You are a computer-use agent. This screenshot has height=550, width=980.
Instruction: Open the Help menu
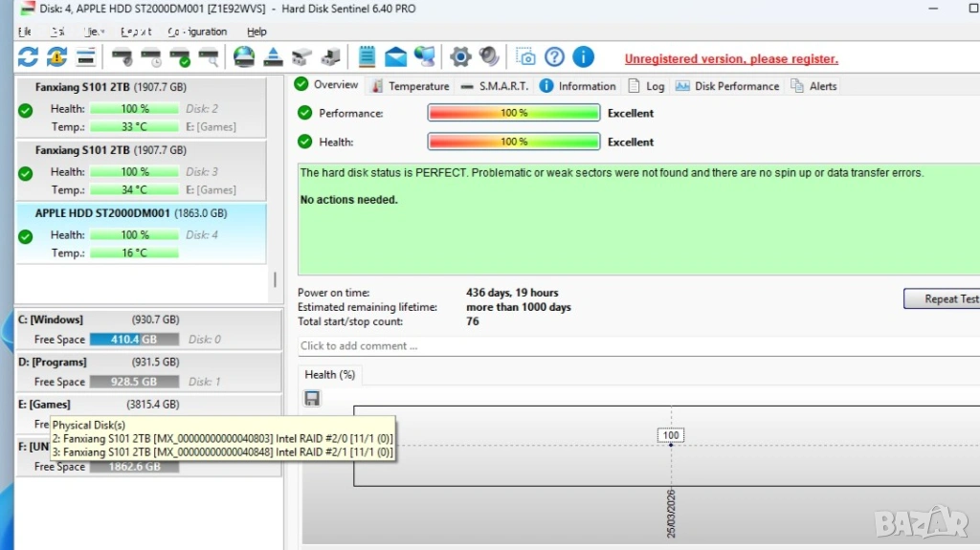coord(256,32)
